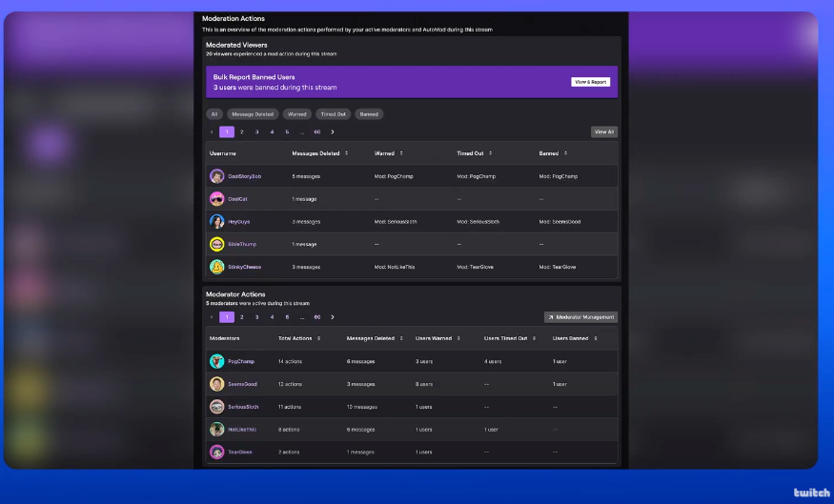Viewport: 834px width, 504px height.
Task: Go to next page of Moderated Viewers
Action: pyautogui.click(x=333, y=131)
